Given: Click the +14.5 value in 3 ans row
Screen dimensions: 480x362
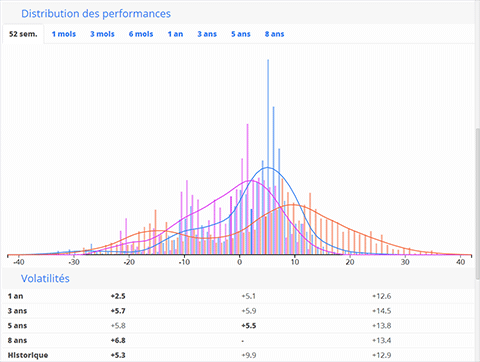Looking at the screenshot, I should (x=382, y=311).
